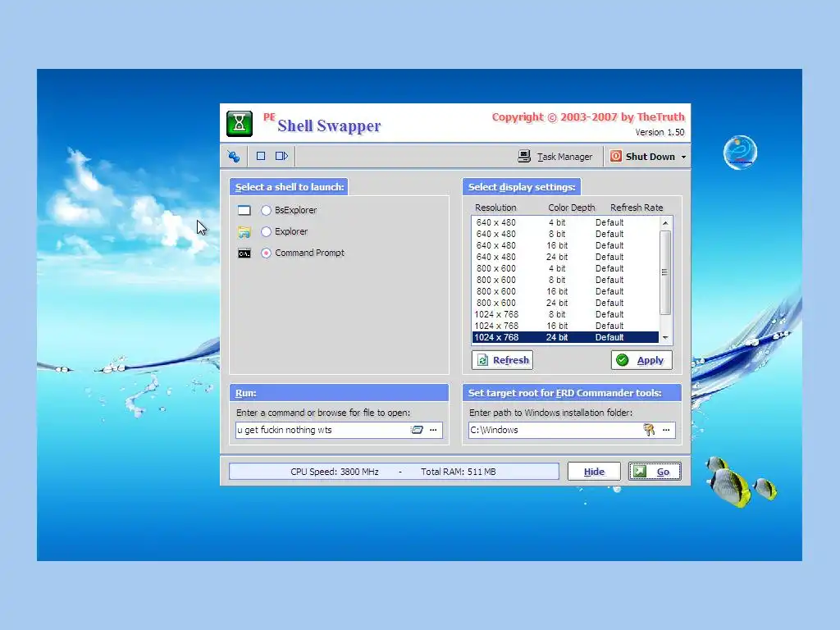Viewport: 840px width, 630px height.
Task: Click the display list scroll down arrow
Action: pos(665,337)
